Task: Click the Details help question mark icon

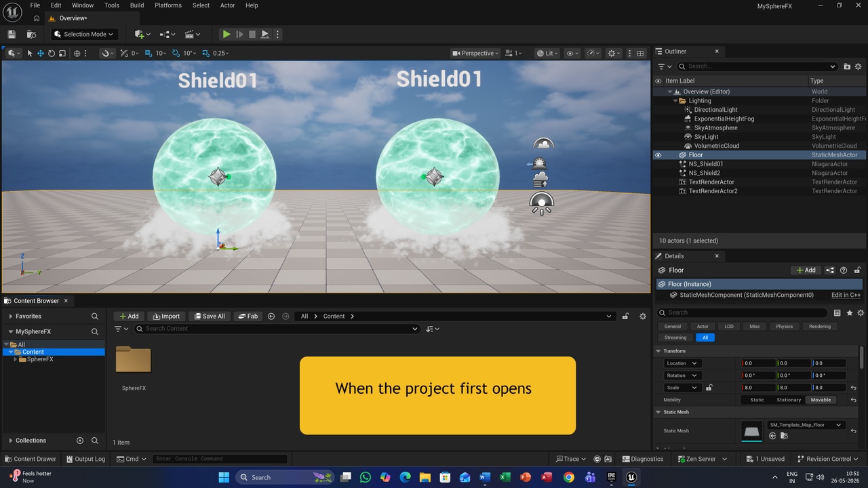Action: click(x=844, y=270)
